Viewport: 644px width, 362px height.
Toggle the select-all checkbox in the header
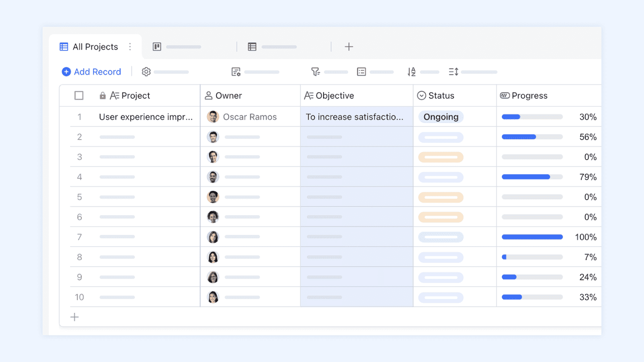(79, 96)
